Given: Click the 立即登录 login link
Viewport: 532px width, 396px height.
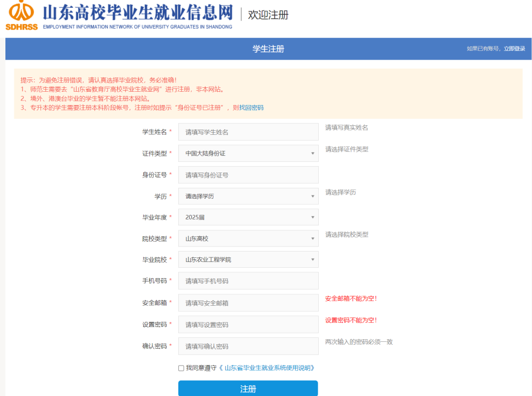Looking at the screenshot, I should click(514, 48).
